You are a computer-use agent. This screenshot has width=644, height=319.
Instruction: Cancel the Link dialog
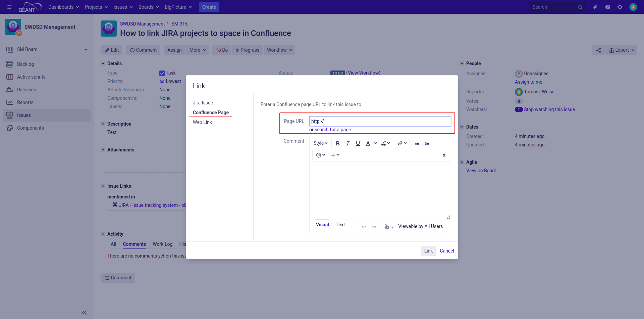(x=447, y=251)
